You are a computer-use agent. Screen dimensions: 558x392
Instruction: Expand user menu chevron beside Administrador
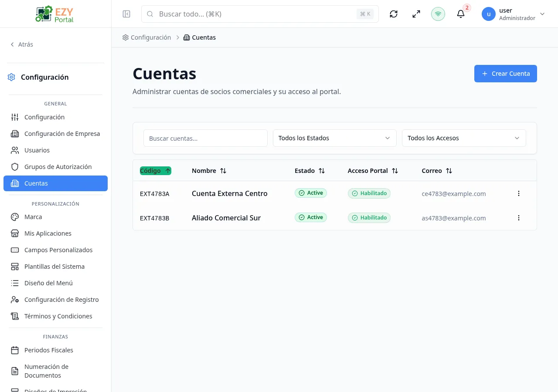(542, 14)
